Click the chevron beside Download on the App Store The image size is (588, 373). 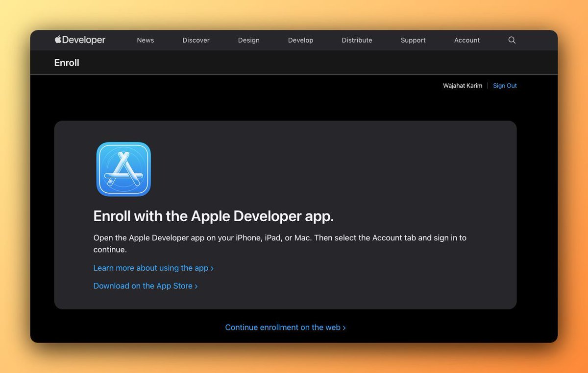point(196,286)
